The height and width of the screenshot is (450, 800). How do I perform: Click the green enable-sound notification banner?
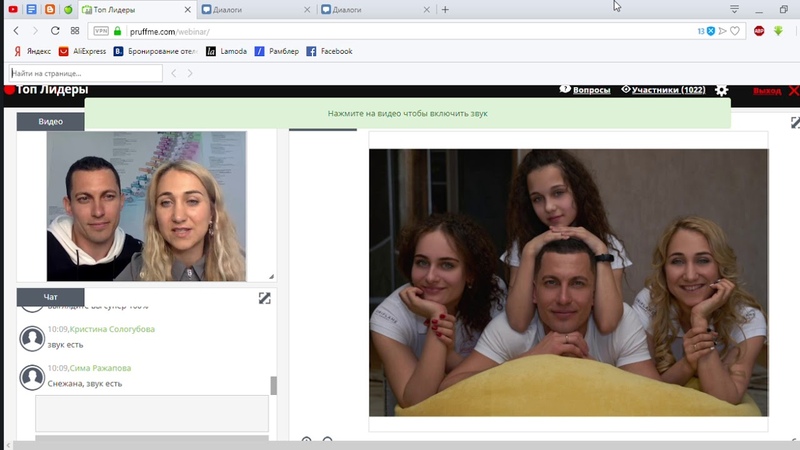tap(408, 113)
